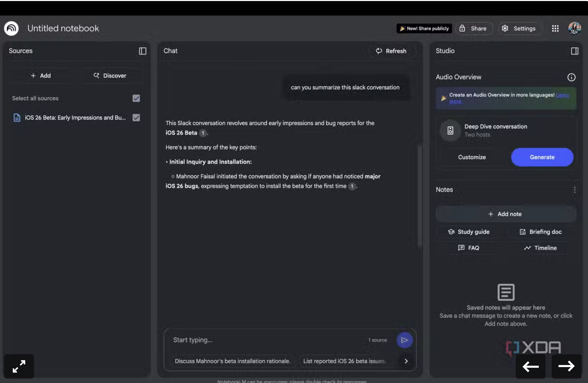The height and width of the screenshot is (383, 588).
Task: Create a Briefing doc
Action: coord(541,232)
